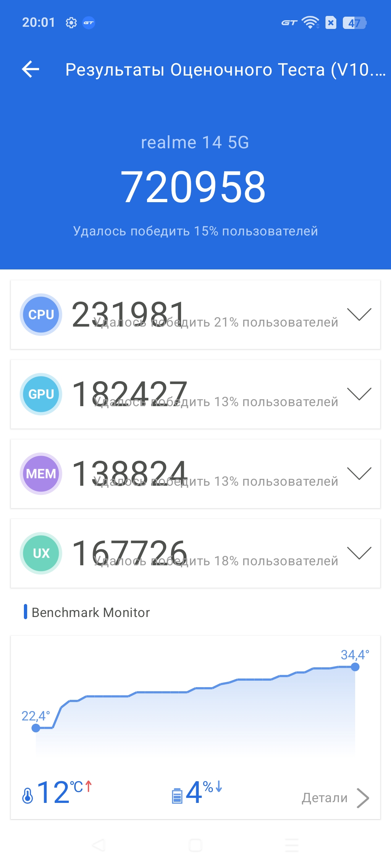Tap the CPU score circle icon
Viewport: 391px width, 868px height.
point(41,315)
